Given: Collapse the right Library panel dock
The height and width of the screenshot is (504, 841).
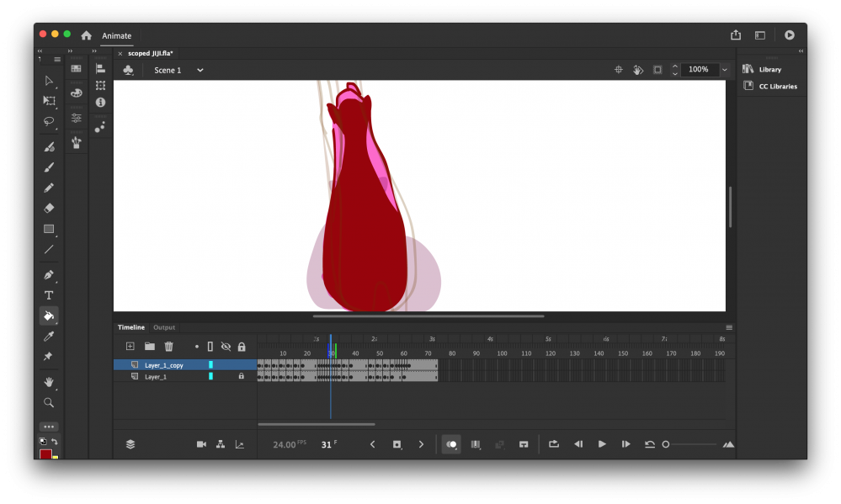Looking at the screenshot, I should coord(801,51).
